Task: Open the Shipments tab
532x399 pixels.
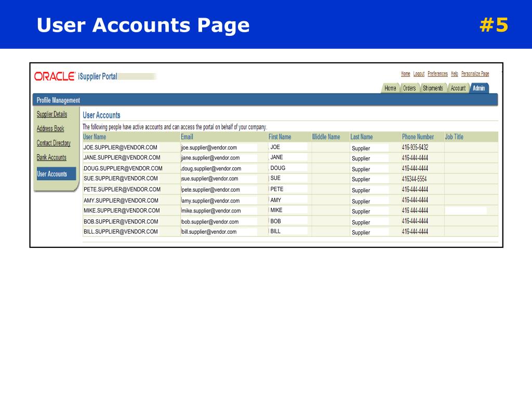Action: point(433,88)
